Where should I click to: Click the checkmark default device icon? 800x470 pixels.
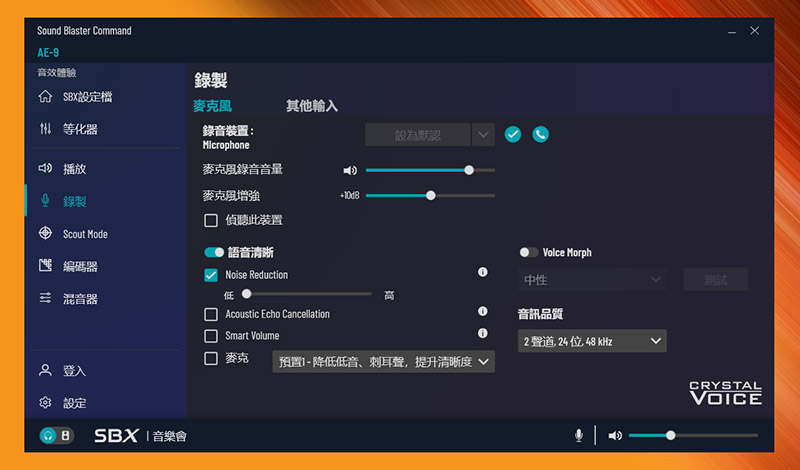[x=513, y=134]
